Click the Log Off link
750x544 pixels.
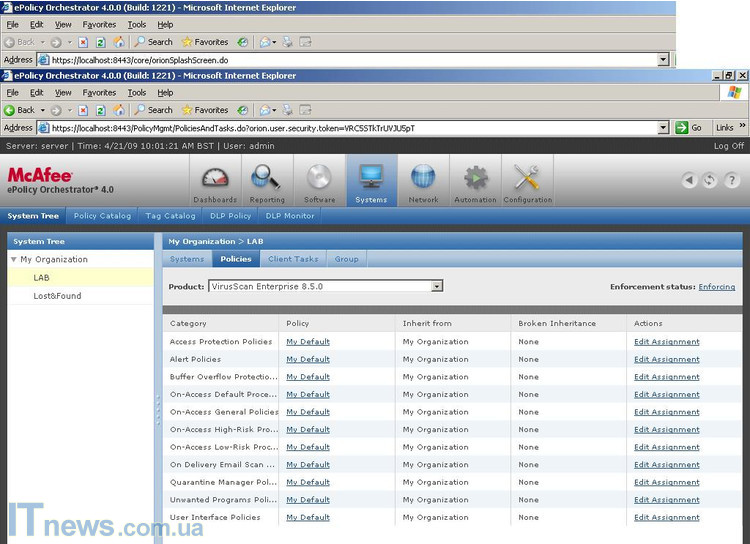[728, 146]
